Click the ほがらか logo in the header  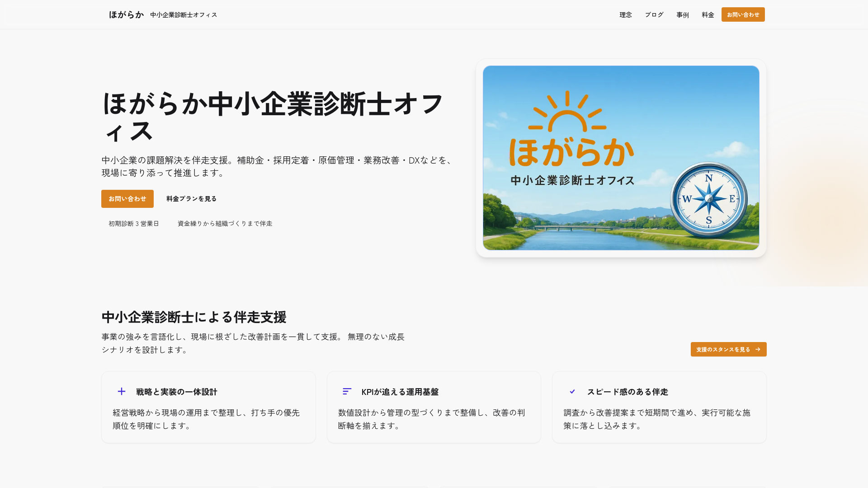[x=126, y=14]
